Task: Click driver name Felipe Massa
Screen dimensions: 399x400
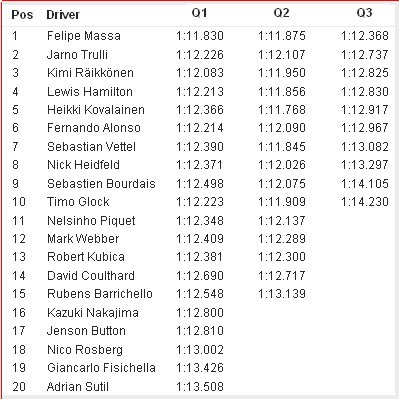Action: click(84, 36)
